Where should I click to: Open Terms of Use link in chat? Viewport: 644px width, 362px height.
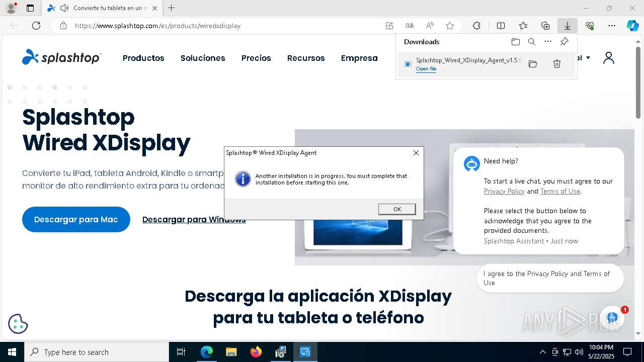pos(560,191)
